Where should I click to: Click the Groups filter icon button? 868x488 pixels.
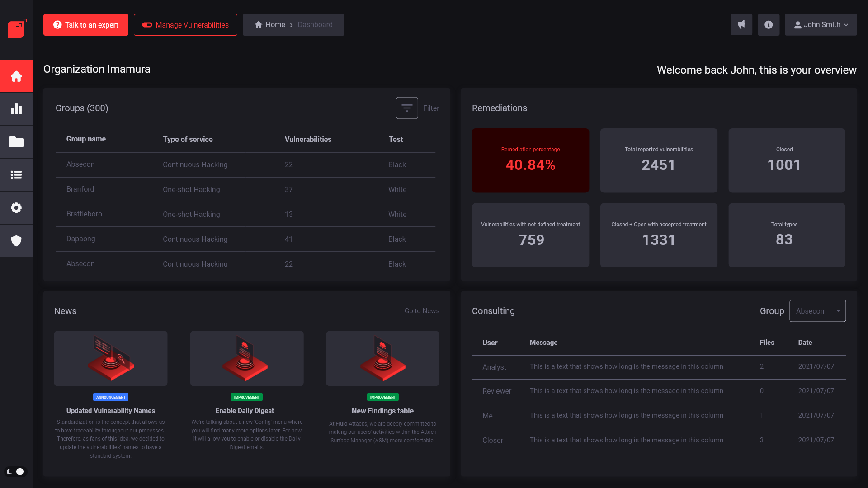click(407, 108)
